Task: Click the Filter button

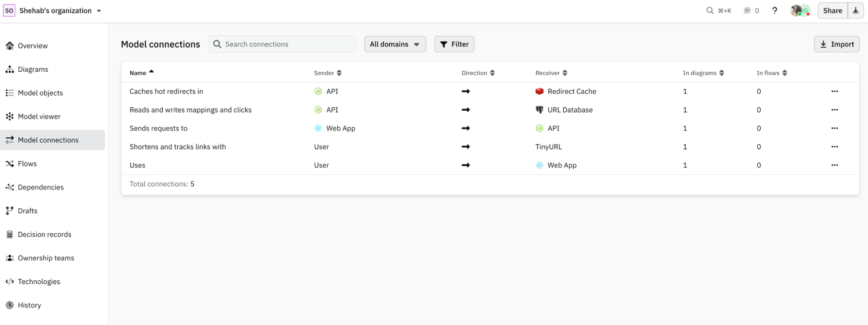Action: point(454,44)
